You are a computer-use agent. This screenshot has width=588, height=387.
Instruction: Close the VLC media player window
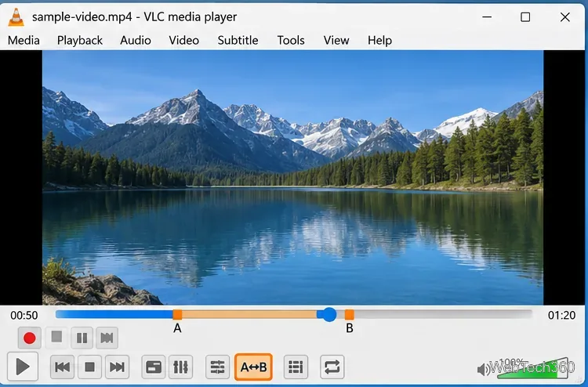tap(565, 17)
